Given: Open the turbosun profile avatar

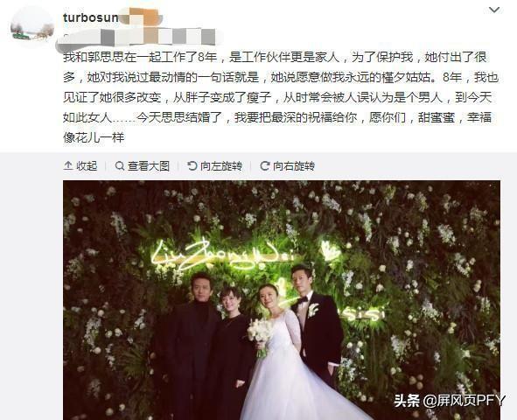Looking at the screenshot, I should point(32,27).
